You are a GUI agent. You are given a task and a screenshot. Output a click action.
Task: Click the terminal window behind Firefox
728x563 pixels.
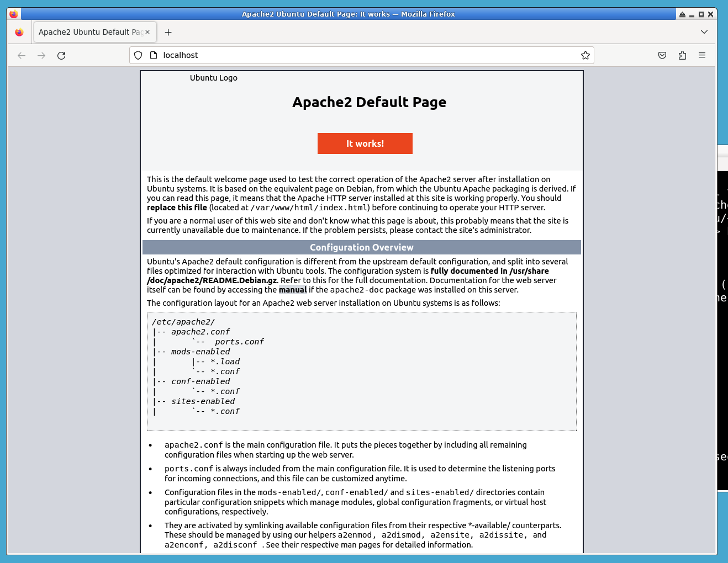tap(722, 331)
